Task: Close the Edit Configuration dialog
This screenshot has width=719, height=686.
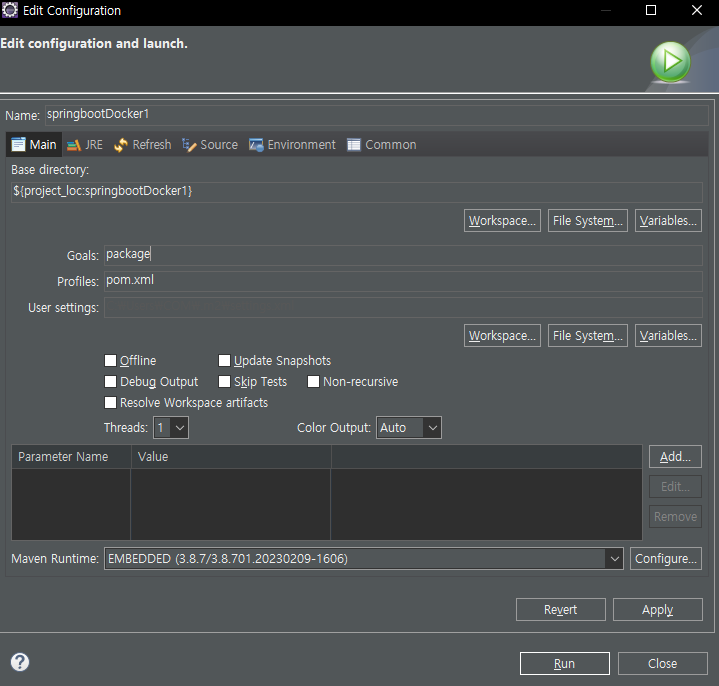Action: point(663,664)
